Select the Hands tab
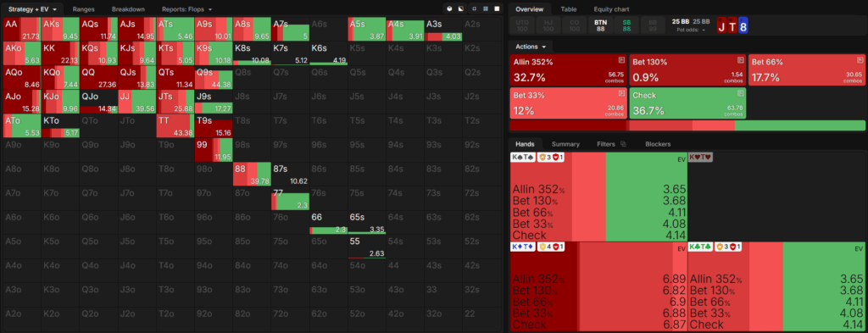Screen dimensions: 868x333 pos(525,144)
